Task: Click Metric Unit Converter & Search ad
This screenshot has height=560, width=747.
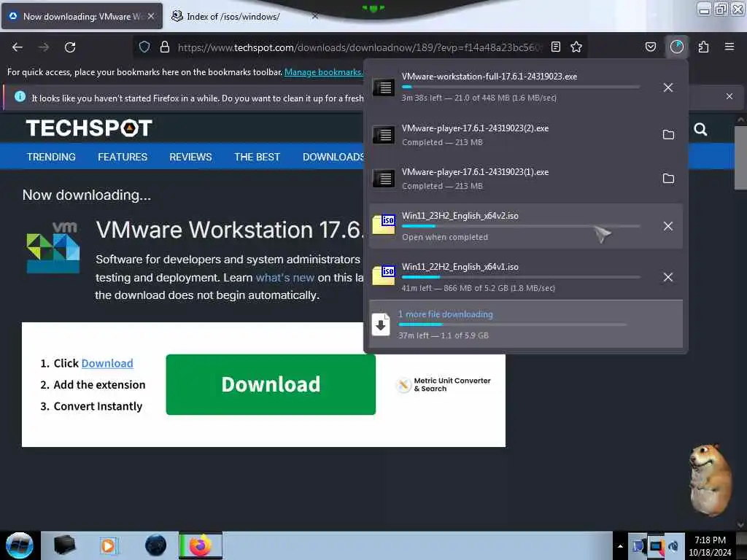Action: 444,384
